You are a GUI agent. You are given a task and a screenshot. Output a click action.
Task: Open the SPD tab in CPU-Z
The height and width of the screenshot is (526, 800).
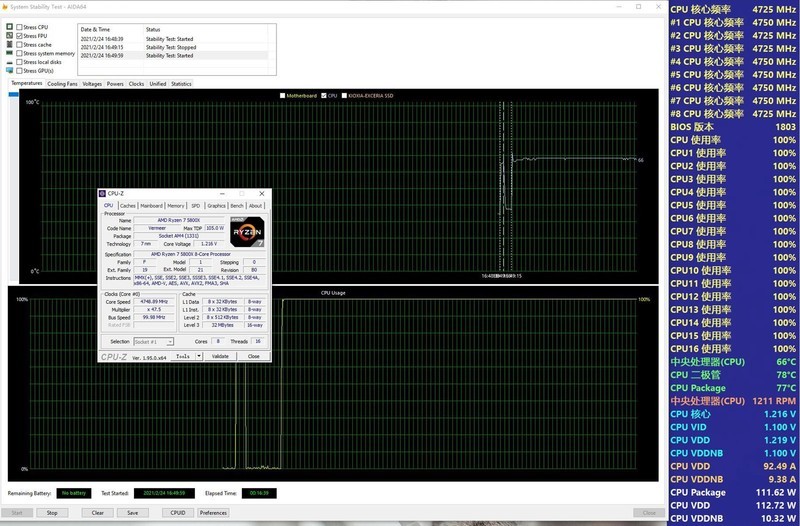[x=196, y=206]
